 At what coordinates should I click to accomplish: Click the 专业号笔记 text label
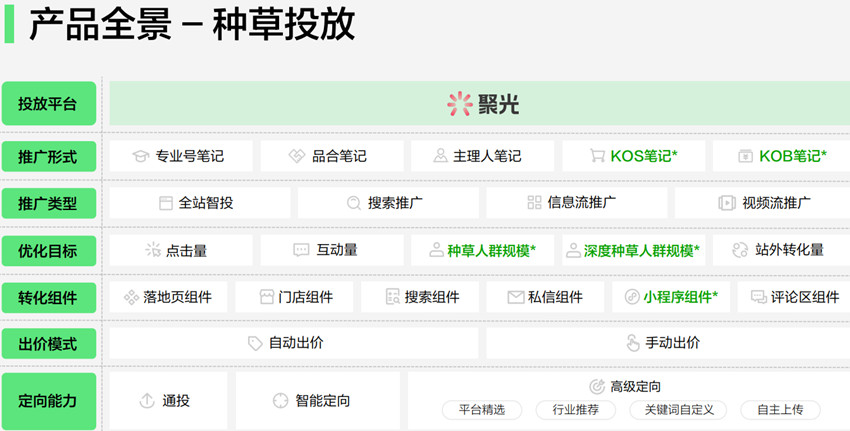coord(190,156)
